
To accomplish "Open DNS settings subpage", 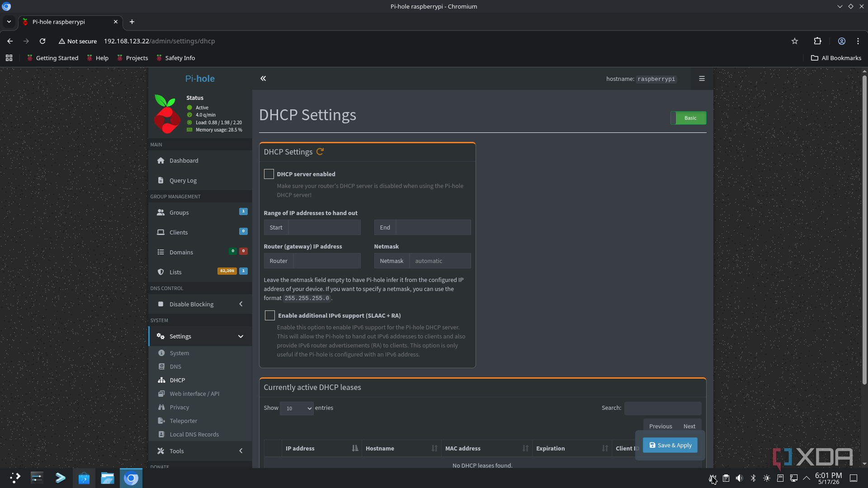I will [x=175, y=367].
